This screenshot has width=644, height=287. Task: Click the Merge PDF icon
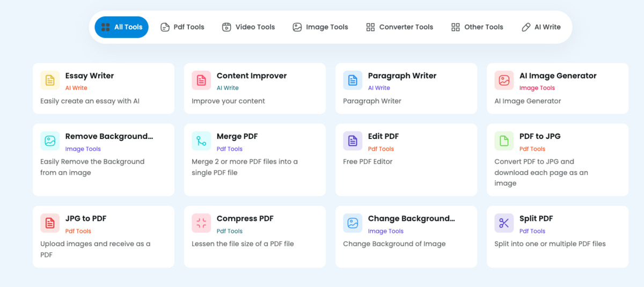[x=201, y=141]
